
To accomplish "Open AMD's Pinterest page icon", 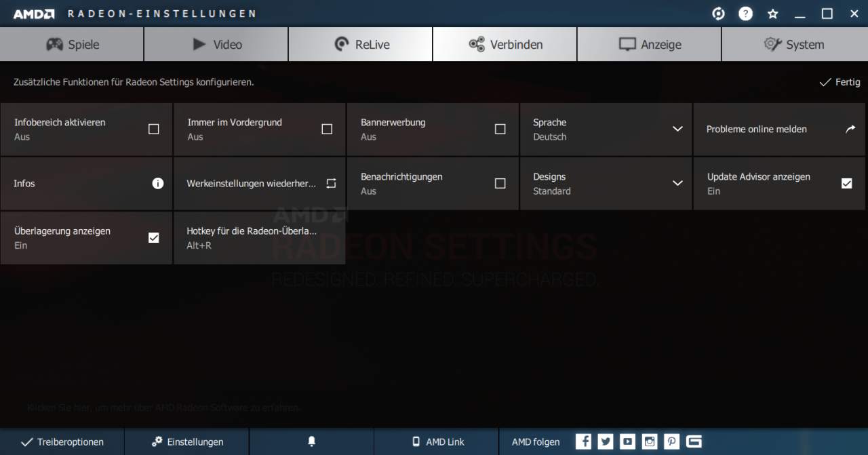I will [671, 441].
